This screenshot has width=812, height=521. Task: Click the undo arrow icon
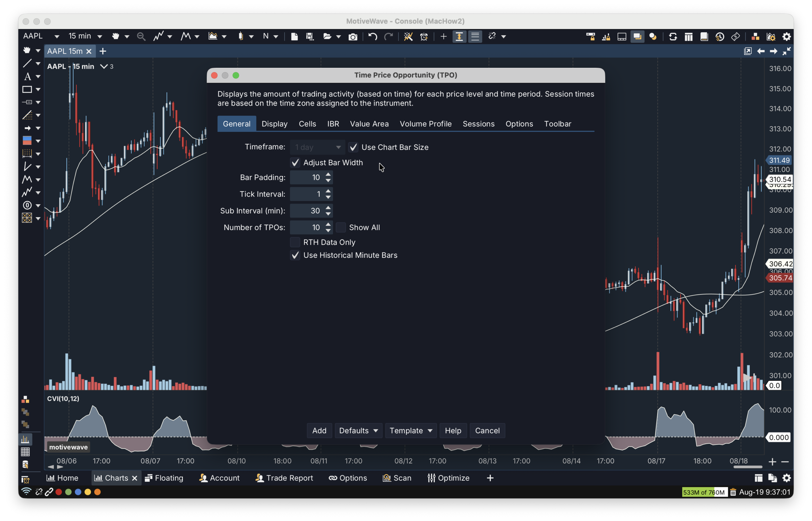point(372,36)
